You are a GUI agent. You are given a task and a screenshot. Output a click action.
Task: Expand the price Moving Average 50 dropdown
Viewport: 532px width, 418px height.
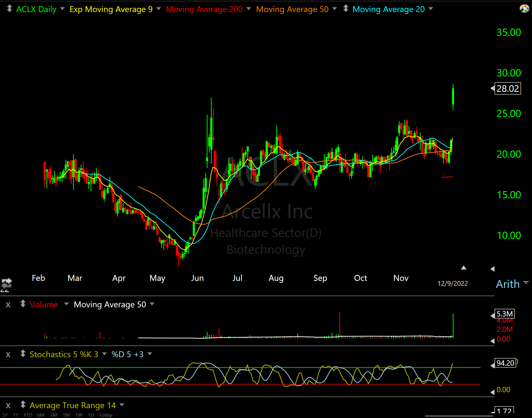click(x=335, y=9)
